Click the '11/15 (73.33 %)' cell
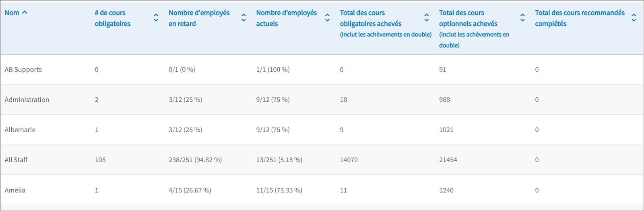644x211 pixels. point(279,190)
